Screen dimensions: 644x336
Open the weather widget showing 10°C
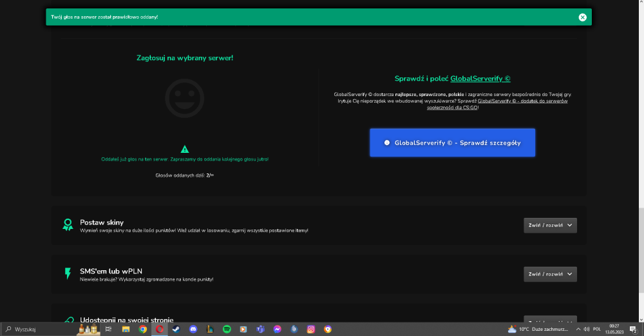point(538,329)
